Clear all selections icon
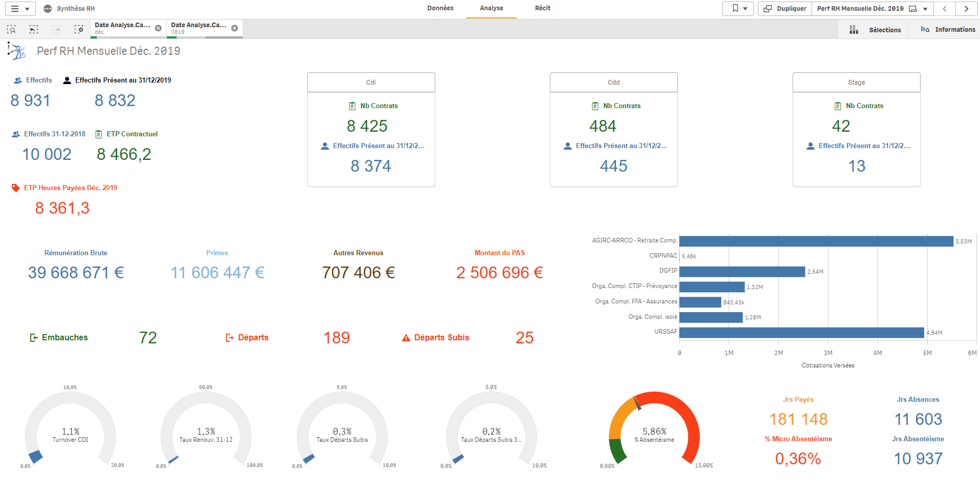Screen dimensions: 980x492 pyautogui.click(x=79, y=29)
